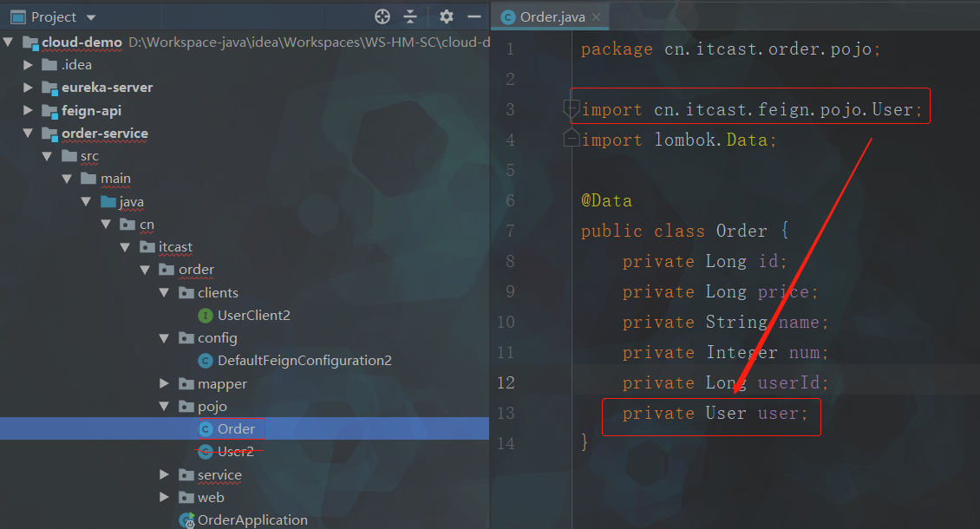Click the mapper package folder icon
The width and height of the screenshot is (980, 529).
click(186, 383)
